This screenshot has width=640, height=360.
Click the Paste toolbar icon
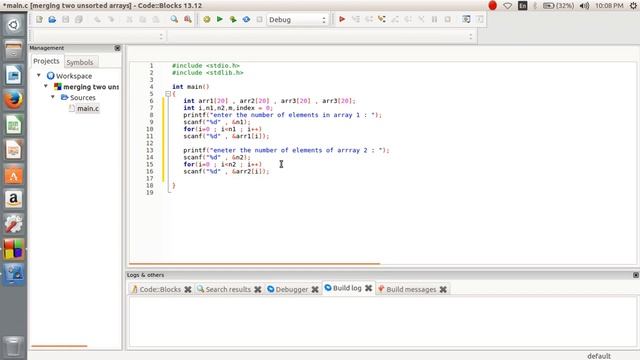(x=156, y=19)
